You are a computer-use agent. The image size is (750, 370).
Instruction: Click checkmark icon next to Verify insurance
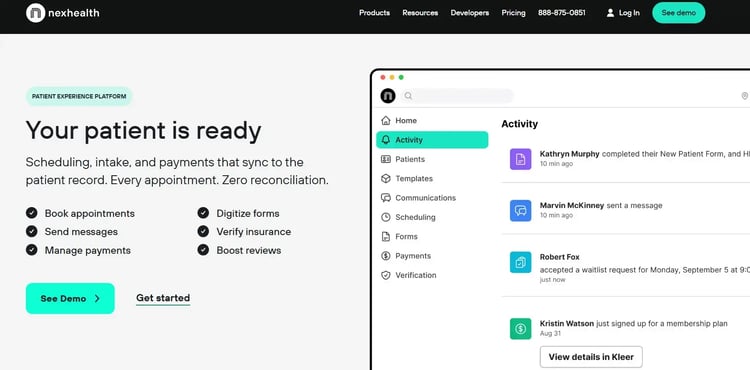[x=203, y=231]
